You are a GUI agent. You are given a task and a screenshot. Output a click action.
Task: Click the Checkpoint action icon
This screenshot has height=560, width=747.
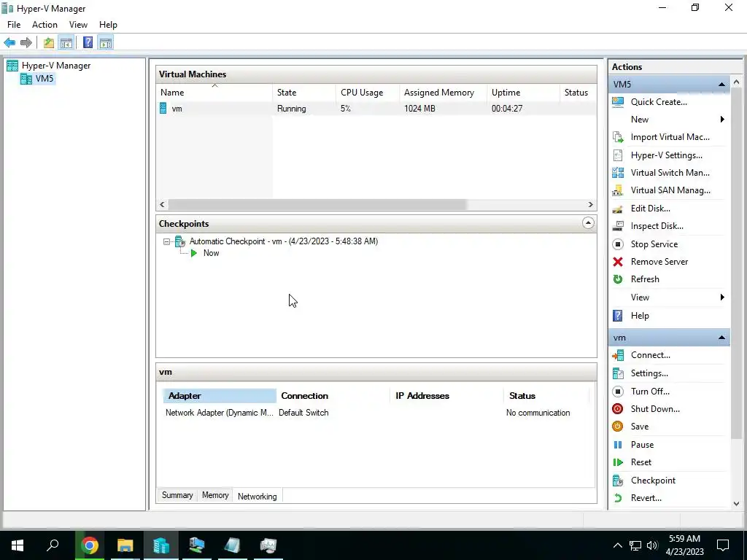click(x=618, y=481)
